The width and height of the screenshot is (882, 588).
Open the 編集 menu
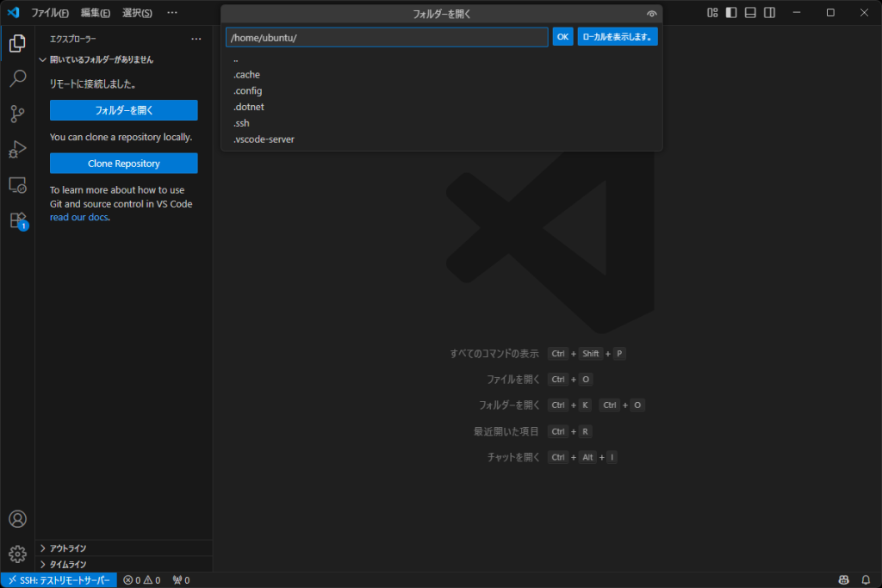(95, 13)
